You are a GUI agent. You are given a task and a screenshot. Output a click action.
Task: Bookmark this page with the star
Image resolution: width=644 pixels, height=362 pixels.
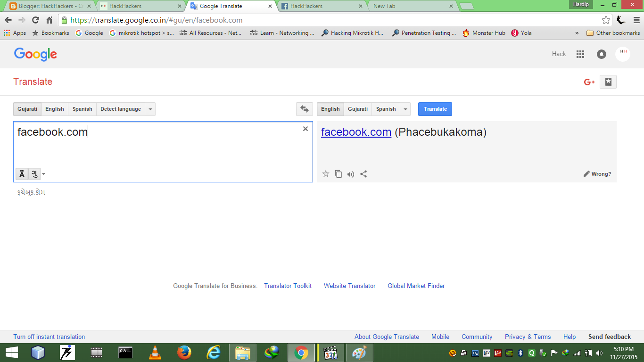coord(606,20)
